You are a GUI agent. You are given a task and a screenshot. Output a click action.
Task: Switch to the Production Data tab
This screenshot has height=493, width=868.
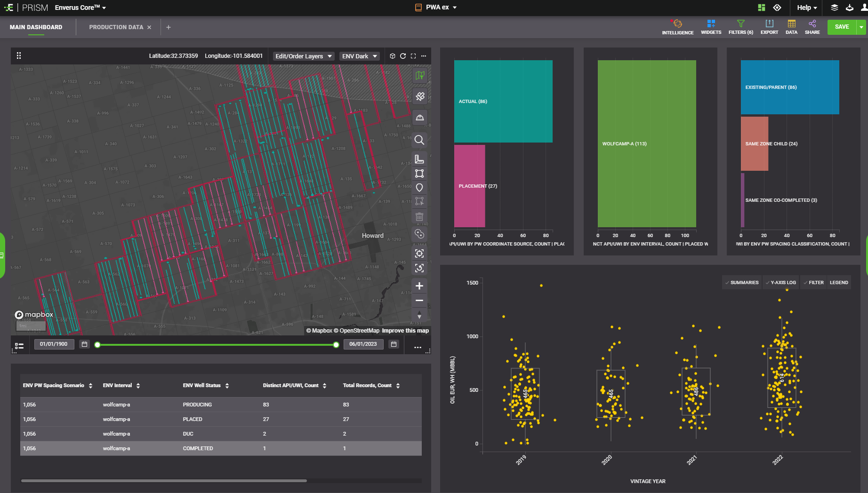tap(116, 27)
